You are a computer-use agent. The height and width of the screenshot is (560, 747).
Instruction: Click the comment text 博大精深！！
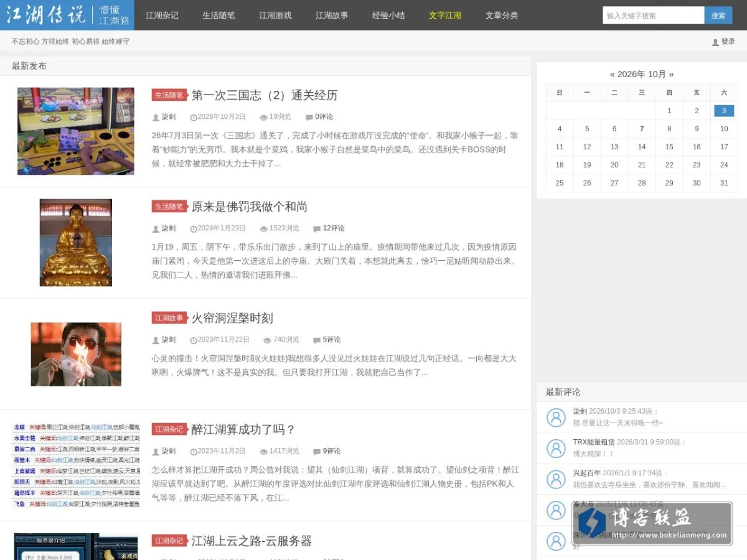tap(594, 454)
